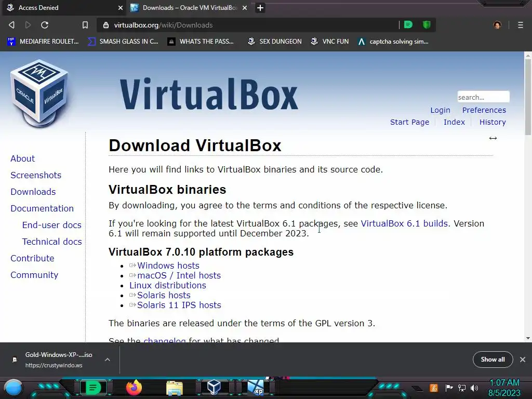Click the browser forward arrow
Screen dimensions: 532x399
(28, 25)
